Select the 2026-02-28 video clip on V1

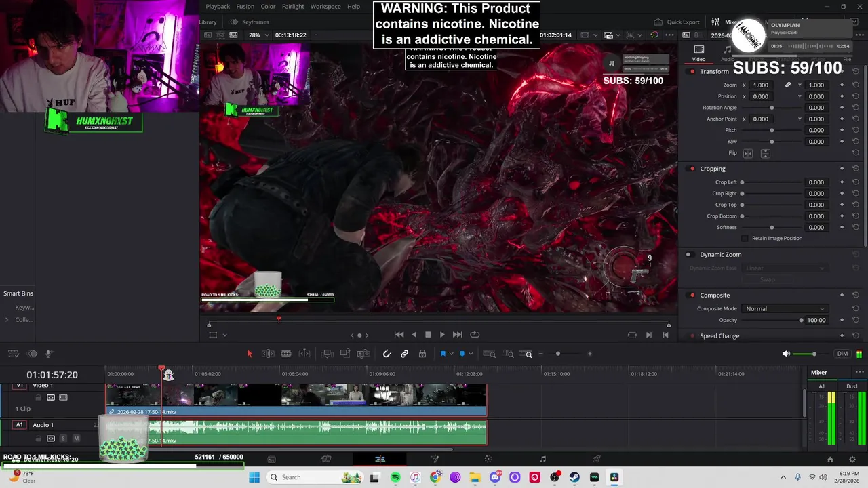pyautogui.click(x=296, y=399)
